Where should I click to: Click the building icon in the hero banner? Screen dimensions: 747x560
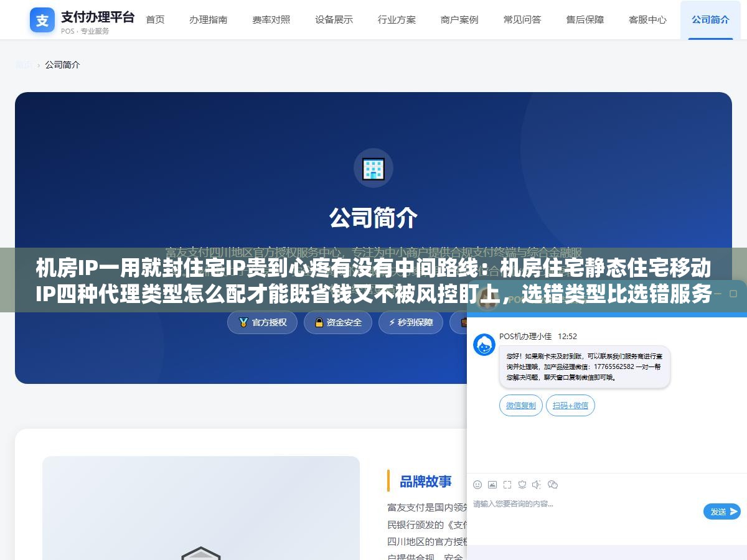[x=374, y=168]
